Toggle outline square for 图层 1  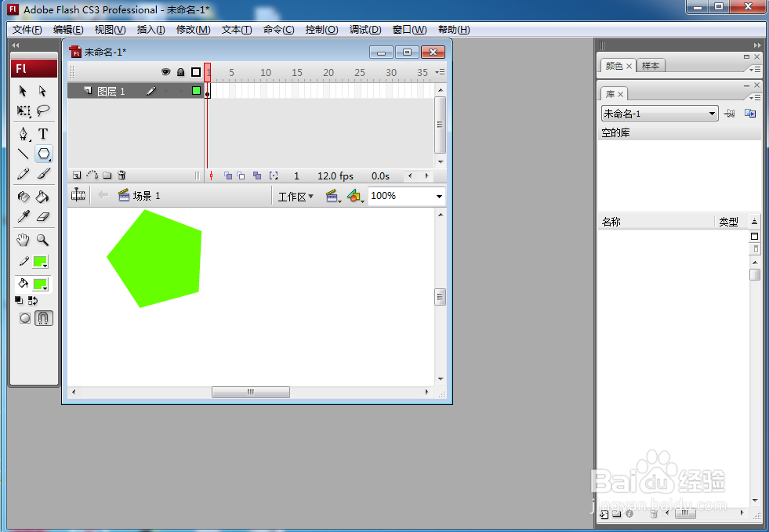coord(196,90)
